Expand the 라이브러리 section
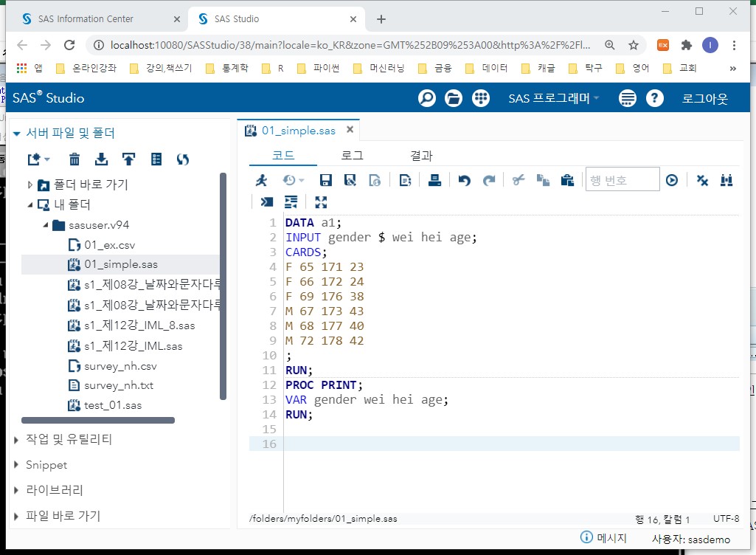 coord(16,490)
